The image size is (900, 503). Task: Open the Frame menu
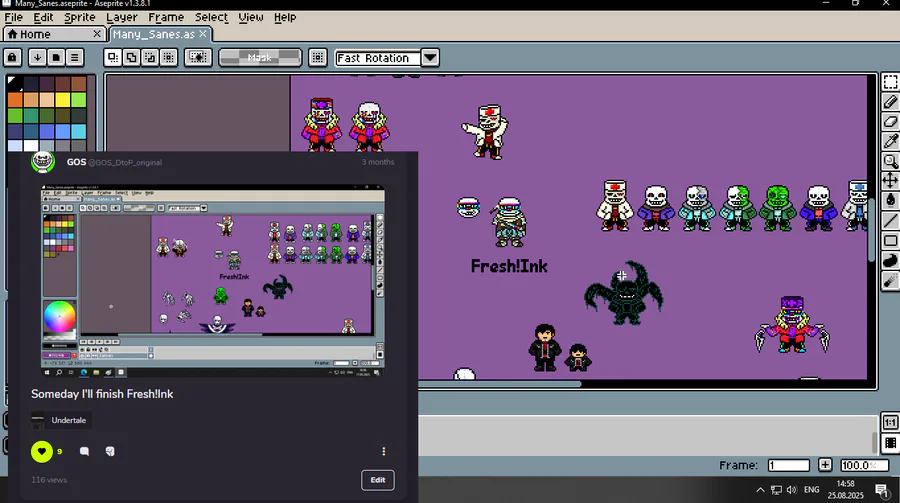coord(166,17)
